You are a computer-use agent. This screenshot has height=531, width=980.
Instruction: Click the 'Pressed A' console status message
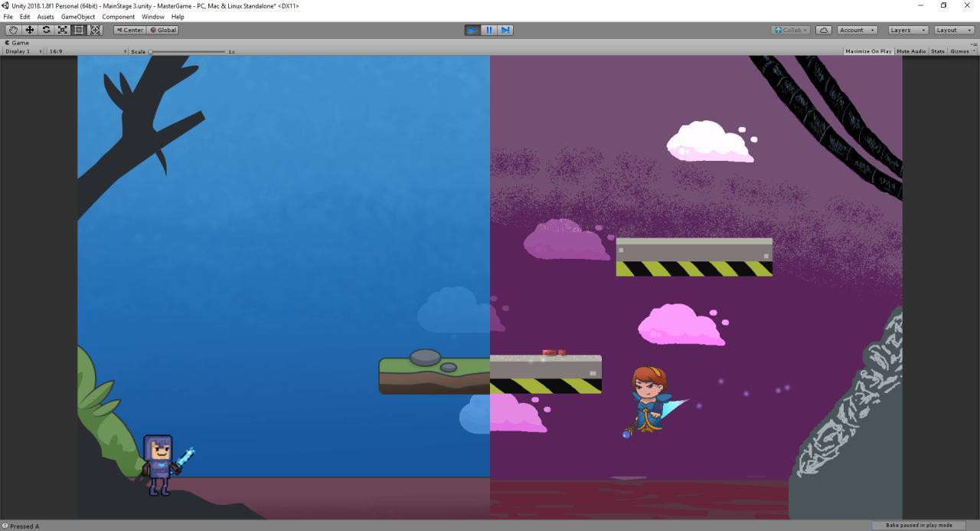[x=21, y=526]
